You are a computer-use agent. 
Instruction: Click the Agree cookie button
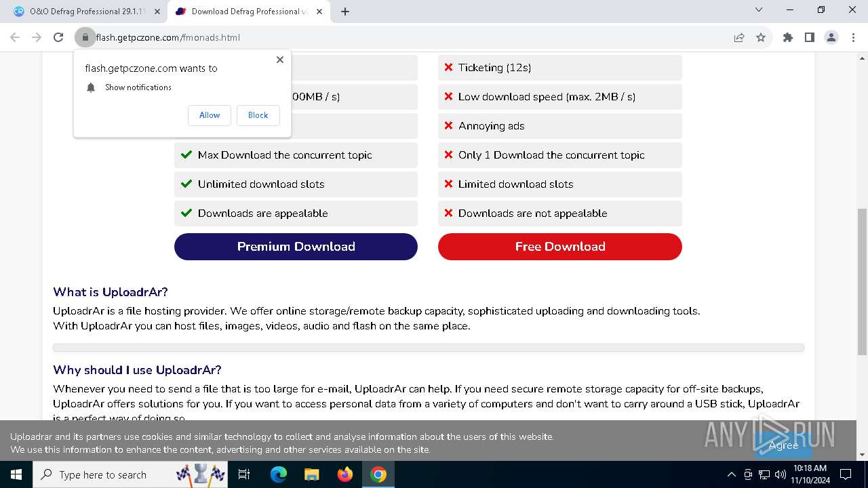click(783, 445)
